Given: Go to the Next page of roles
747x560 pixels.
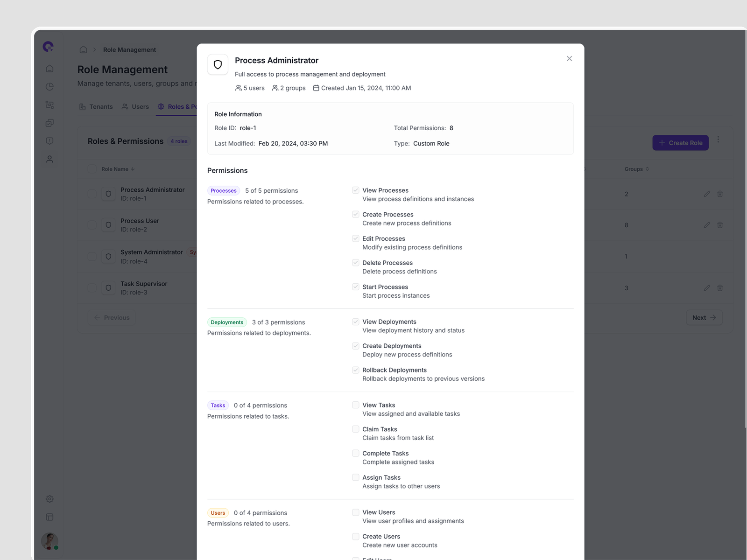Looking at the screenshot, I should coord(704,317).
